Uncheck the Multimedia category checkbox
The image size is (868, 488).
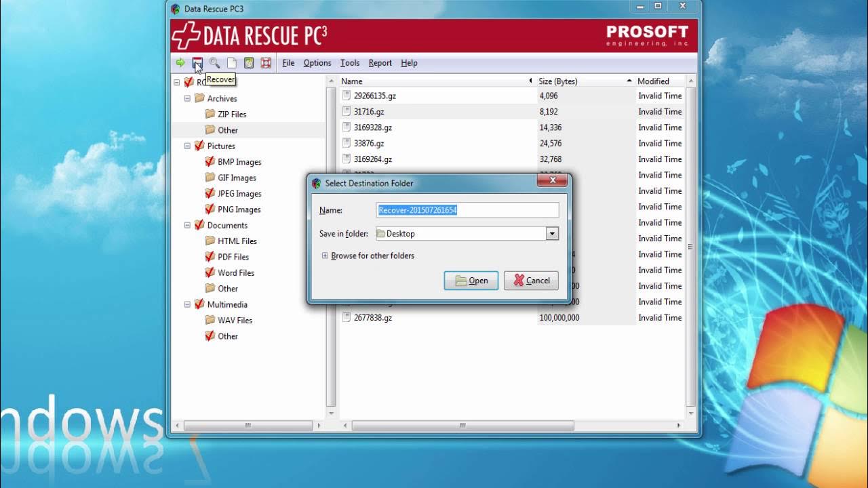199,304
